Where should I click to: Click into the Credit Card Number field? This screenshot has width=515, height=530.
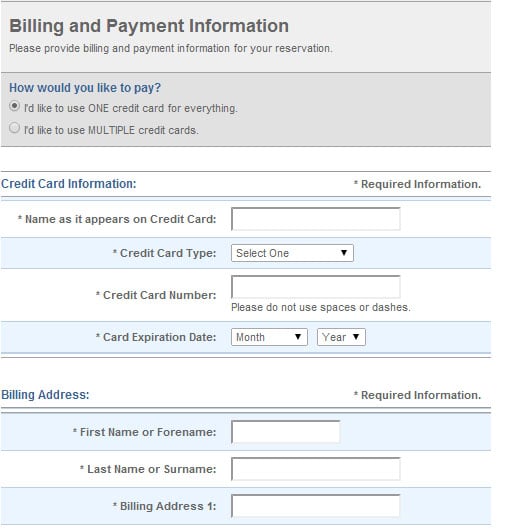point(316,287)
